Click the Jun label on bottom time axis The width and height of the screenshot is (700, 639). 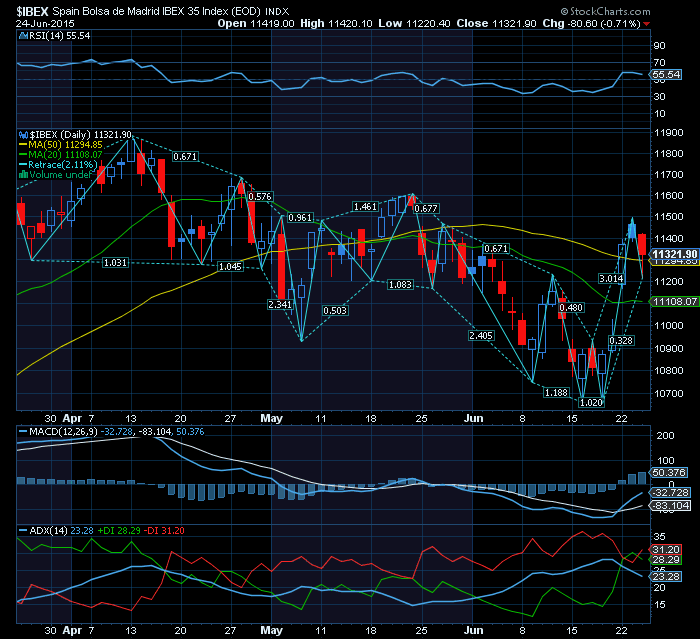click(473, 631)
